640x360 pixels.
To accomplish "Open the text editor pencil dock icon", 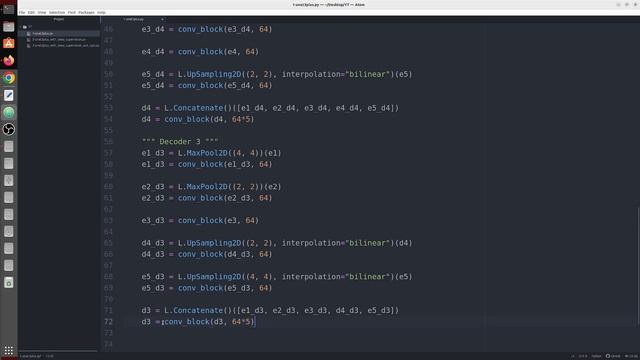I will coord(9,95).
